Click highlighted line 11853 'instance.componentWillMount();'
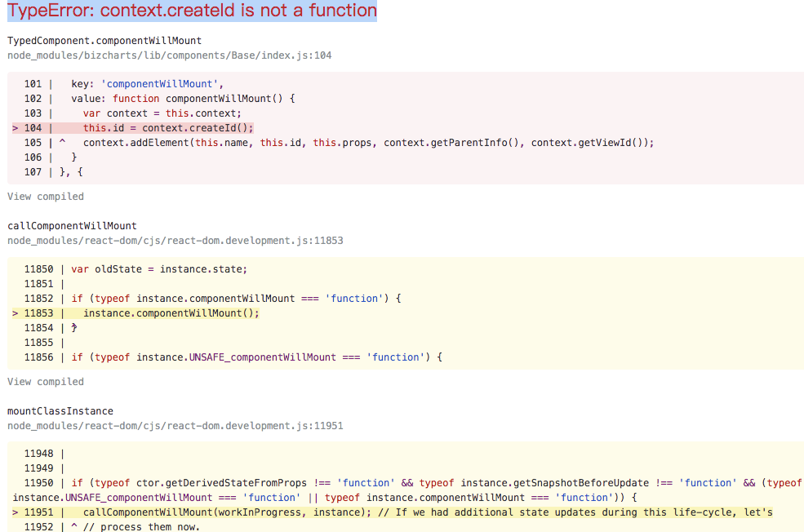 click(x=135, y=313)
